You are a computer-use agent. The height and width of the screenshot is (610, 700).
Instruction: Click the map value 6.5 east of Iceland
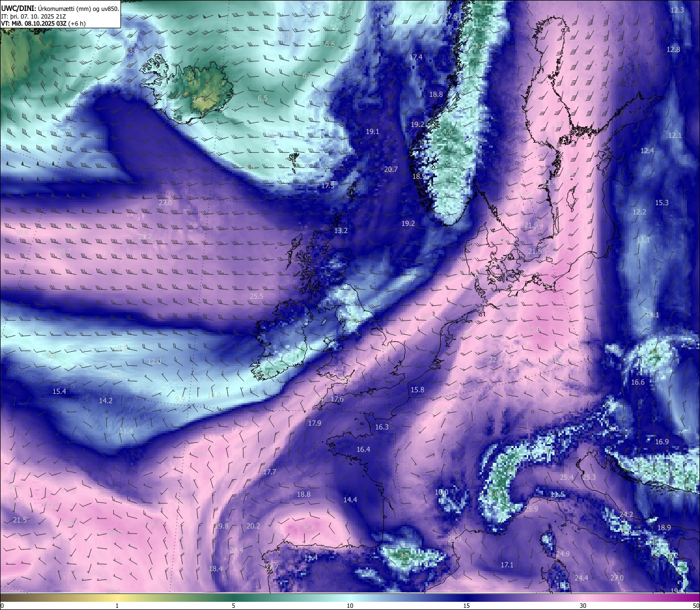coord(262,98)
